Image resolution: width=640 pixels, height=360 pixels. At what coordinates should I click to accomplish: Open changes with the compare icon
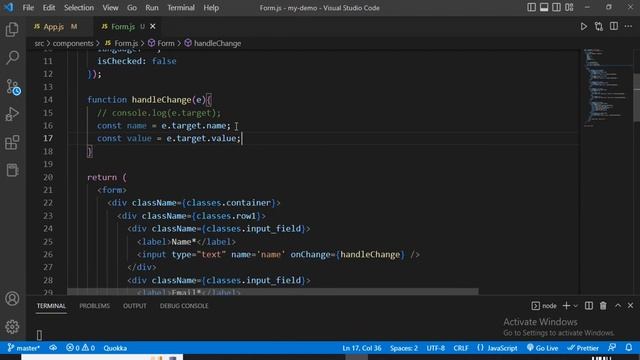[x=599, y=27]
